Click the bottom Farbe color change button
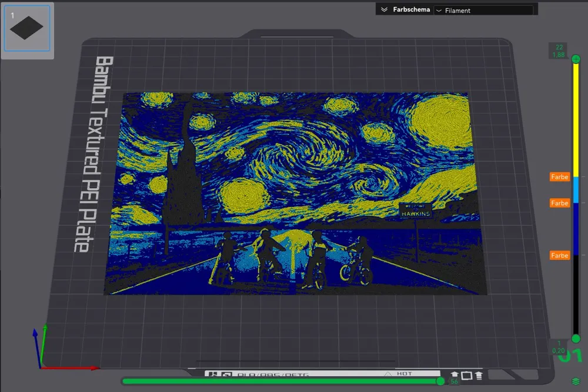Viewport: 588px width, 392px height. pos(559,255)
